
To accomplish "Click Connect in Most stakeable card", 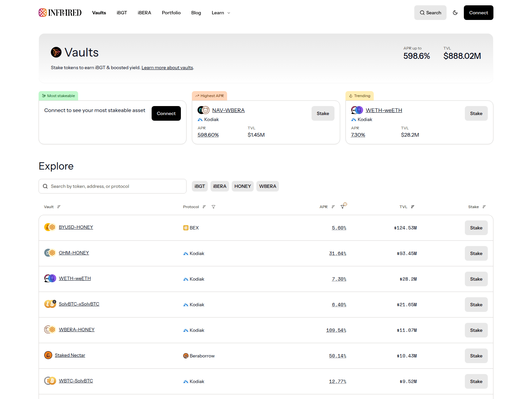I will [166, 113].
